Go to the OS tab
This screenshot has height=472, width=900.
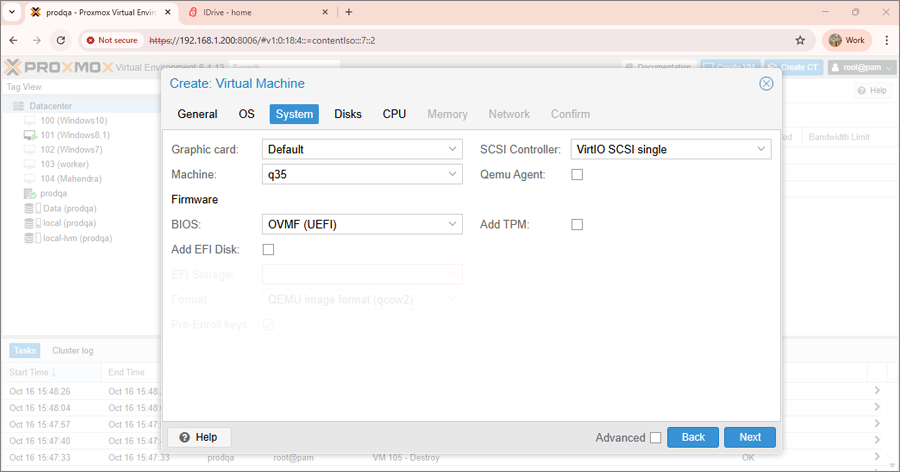pyautogui.click(x=246, y=114)
